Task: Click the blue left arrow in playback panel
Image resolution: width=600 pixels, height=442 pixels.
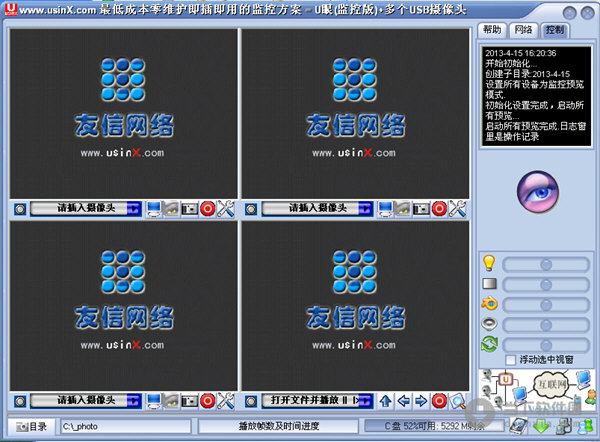Action: [x=403, y=401]
